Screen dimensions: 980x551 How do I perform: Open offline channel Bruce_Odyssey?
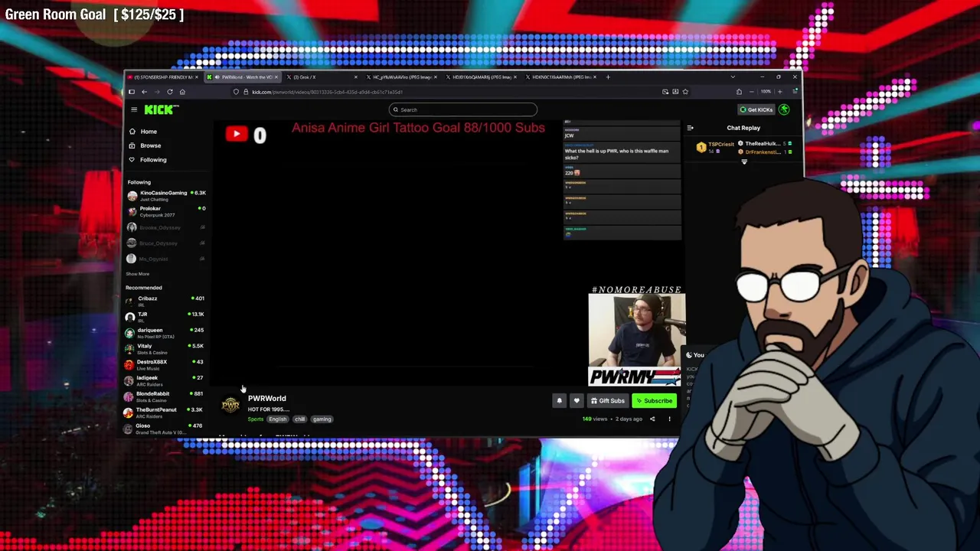165,243
